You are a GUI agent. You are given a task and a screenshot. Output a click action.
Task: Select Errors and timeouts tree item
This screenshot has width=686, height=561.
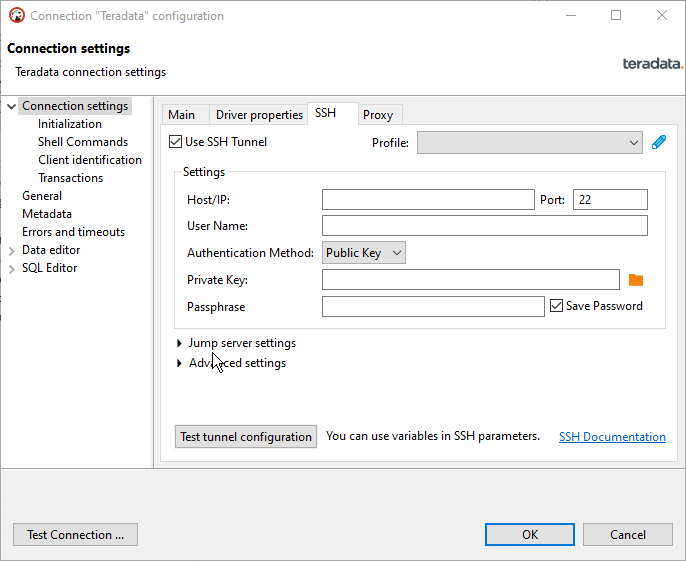[x=74, y=231]
